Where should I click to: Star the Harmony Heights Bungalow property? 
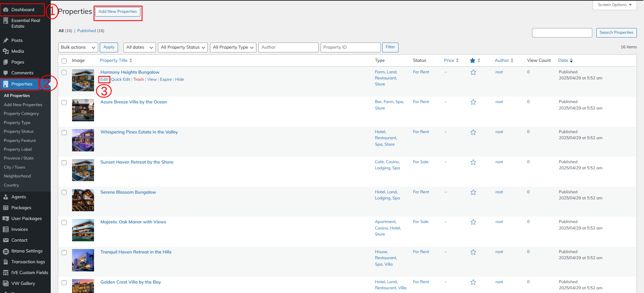(x=473, y=72)
